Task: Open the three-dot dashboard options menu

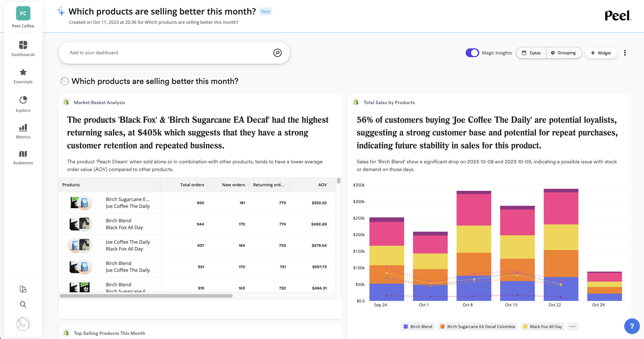Action: click(x=625, y=53)
